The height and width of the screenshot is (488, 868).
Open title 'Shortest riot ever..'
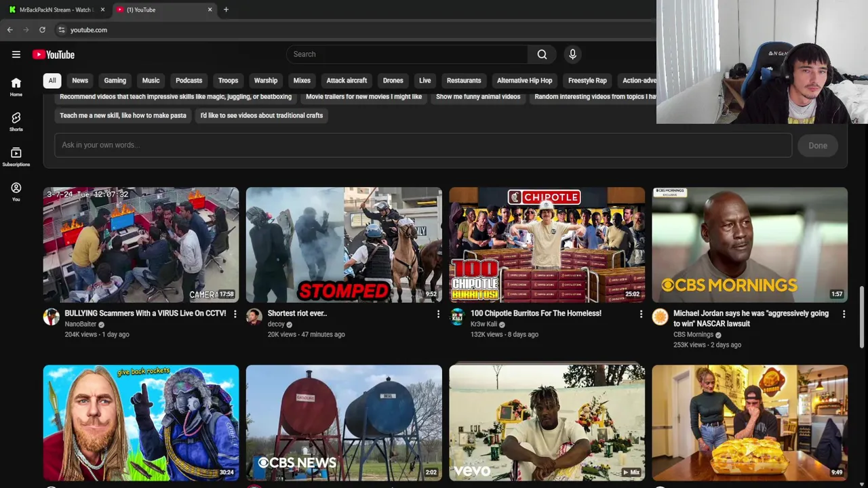297,314
